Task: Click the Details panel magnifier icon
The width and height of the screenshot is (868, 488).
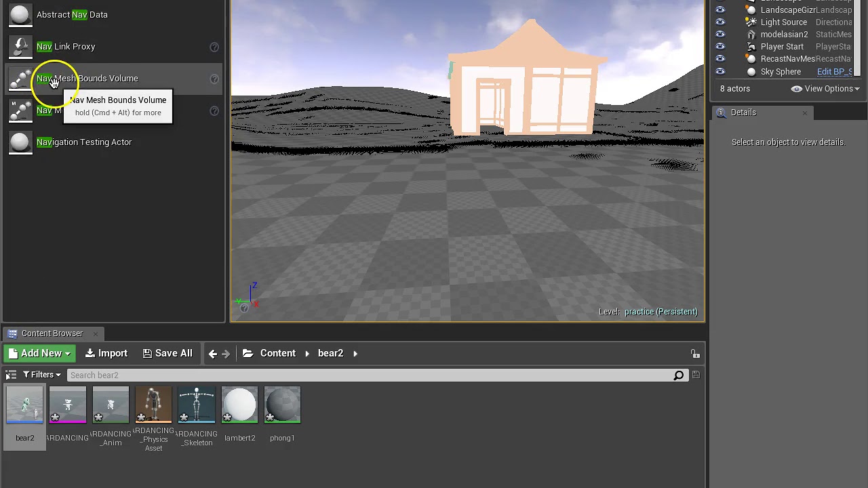Action: (x=722, y=113)
